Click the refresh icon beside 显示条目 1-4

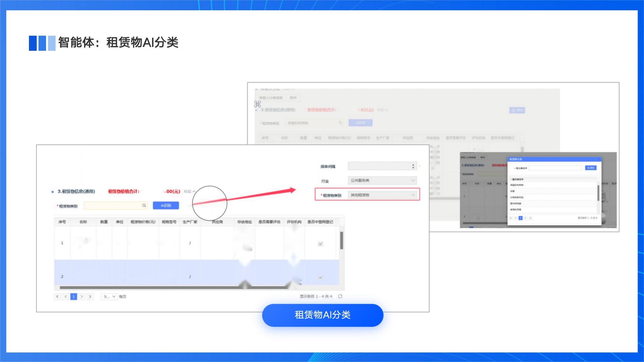[340, 296]
